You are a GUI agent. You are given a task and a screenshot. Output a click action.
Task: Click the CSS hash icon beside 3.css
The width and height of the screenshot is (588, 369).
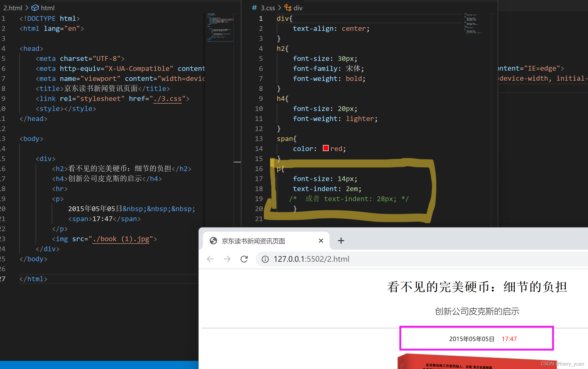254,8
